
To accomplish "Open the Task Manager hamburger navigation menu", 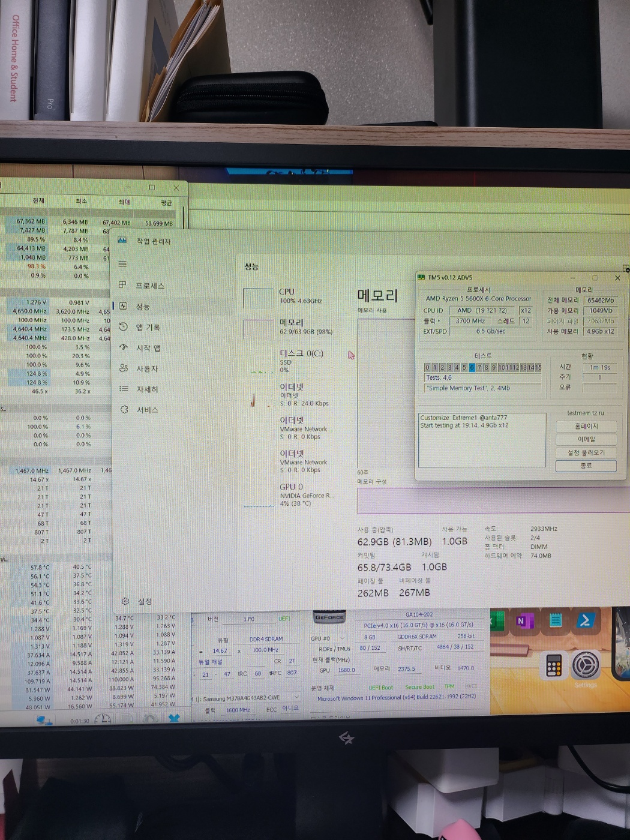I will (x=122, y=263).
